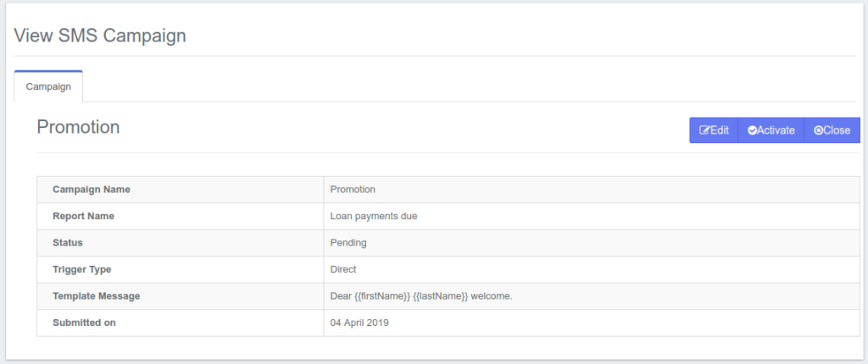Click the checkmark icon on Activate button
The width and height of the screenshot is (868, 364).
[752, 130]
